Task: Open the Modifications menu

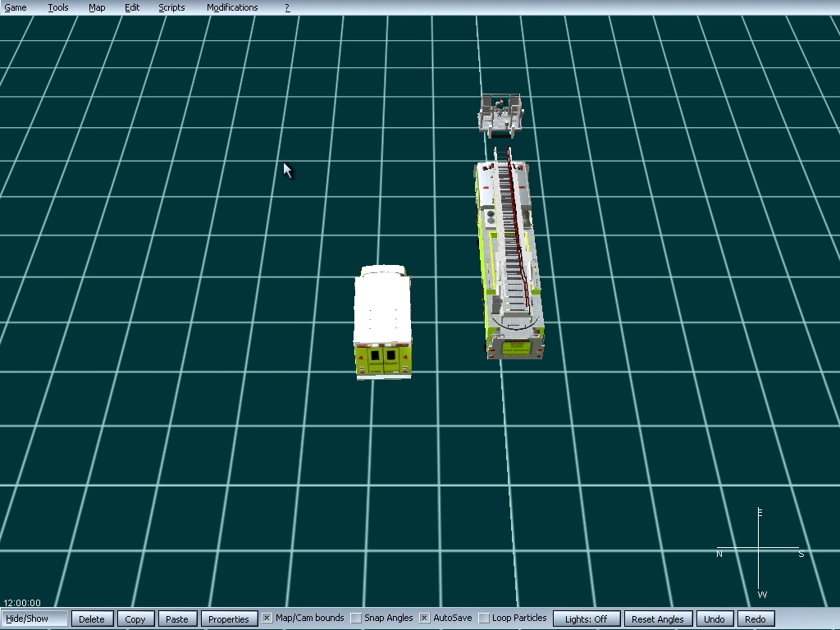Action: pos(232,7)
